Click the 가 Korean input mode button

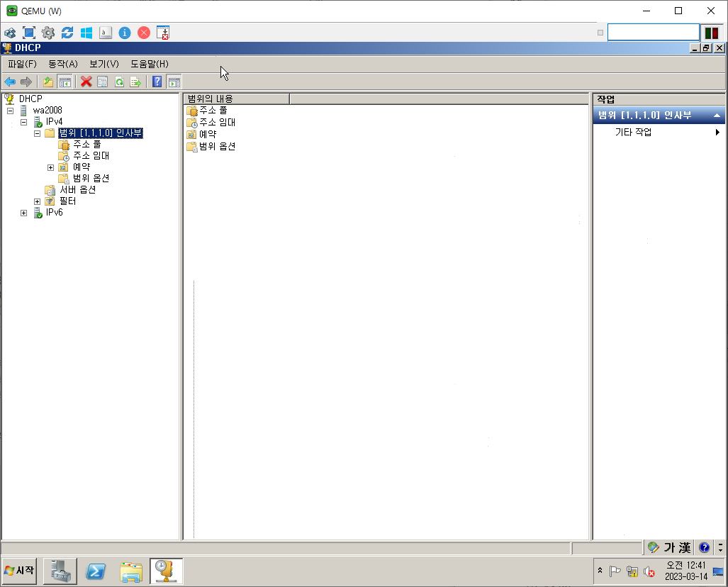point(669,548)
